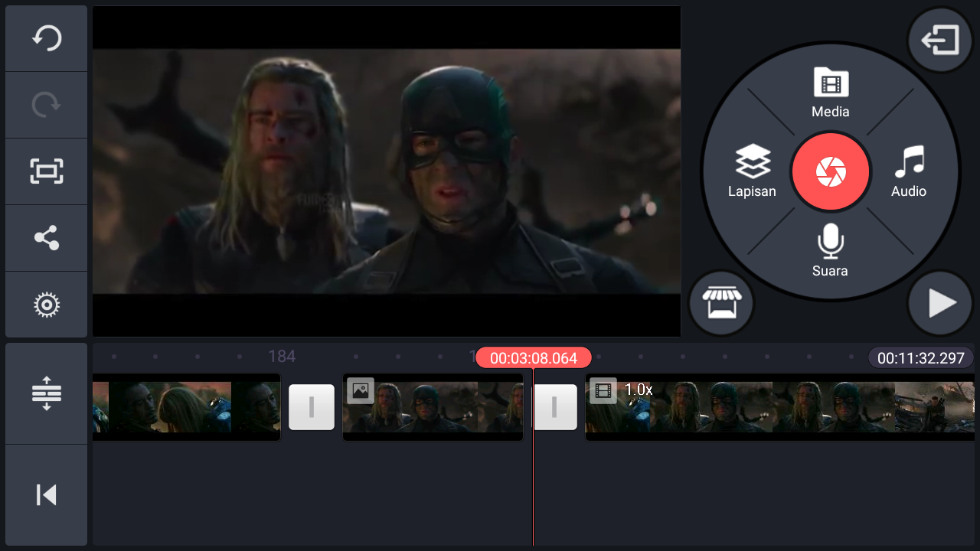The width and height of the screenshot is (980, 551).
Task: Tap the red camera shutter button
Action: pos(831,172)
